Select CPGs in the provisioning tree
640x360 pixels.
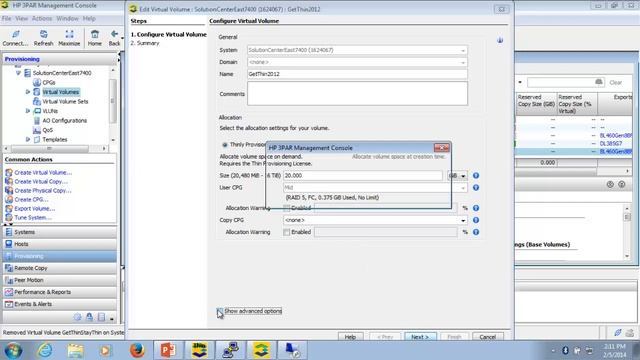49,82
